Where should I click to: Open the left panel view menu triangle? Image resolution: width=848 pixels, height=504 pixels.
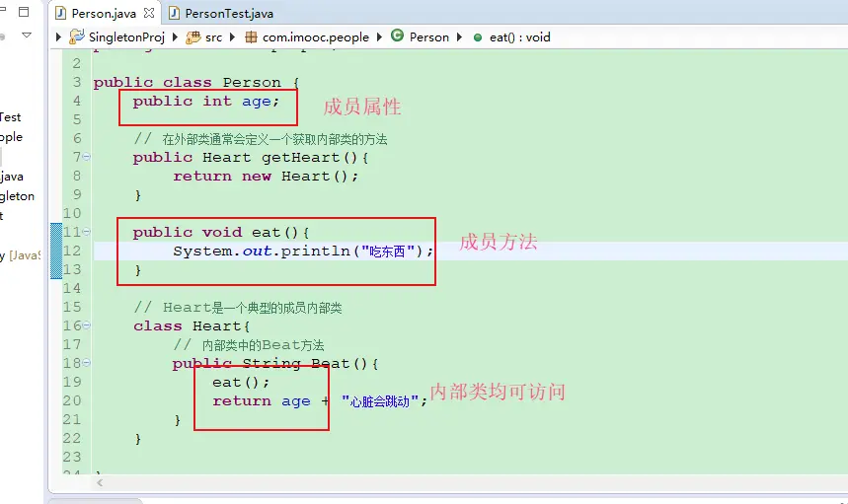tap(26, 36)
